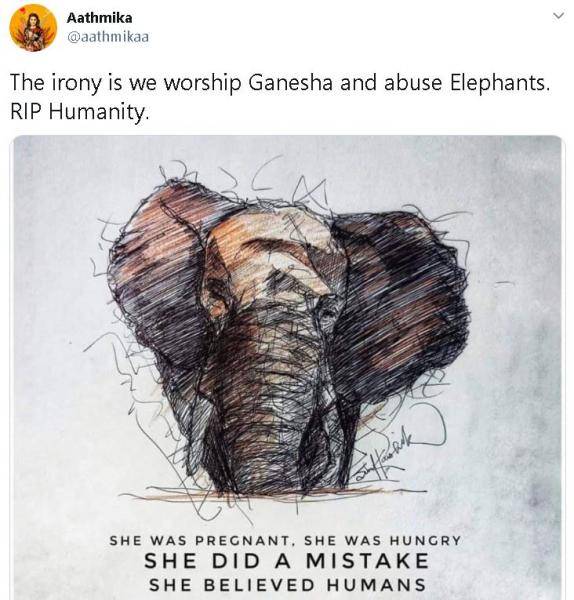Screen dimensions: 574x600
Task: Open Aathmika's round profile avatar
Action: 33,28
